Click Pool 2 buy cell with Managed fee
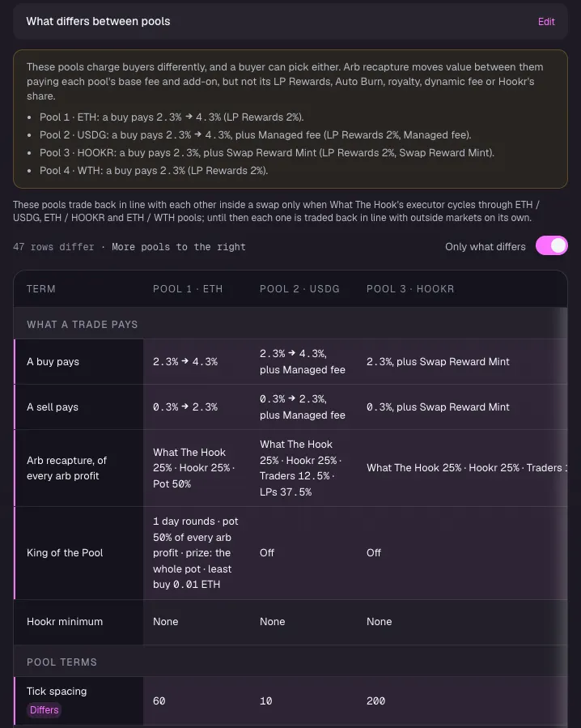Viewport: 581px width, 728px height. 303,362
